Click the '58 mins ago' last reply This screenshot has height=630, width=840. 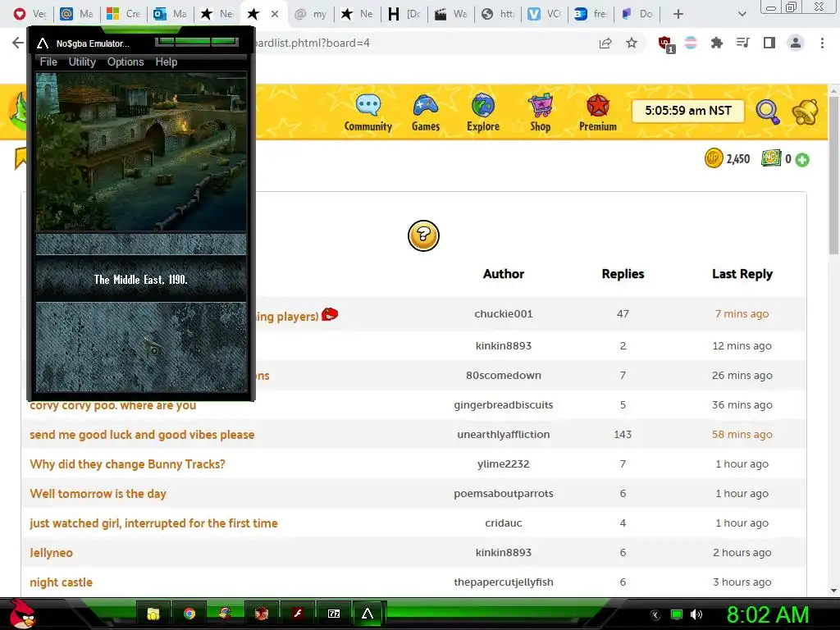coord(742,435)
